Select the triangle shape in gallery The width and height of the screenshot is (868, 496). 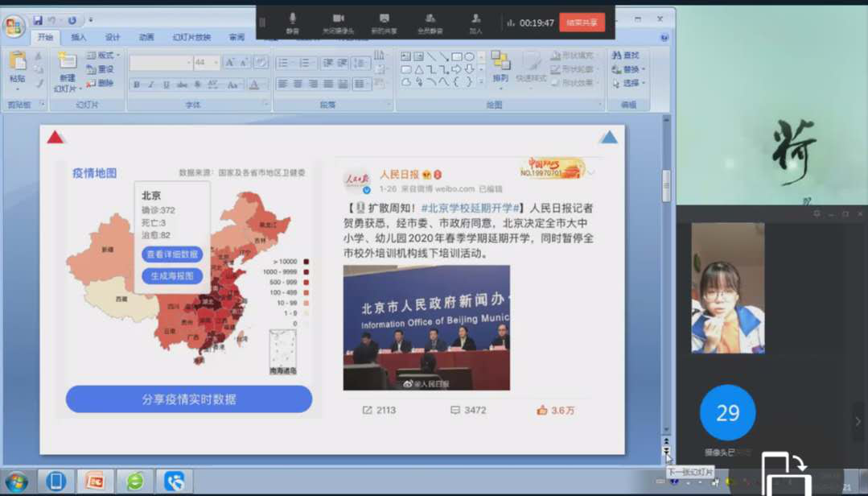(x=418, y=69)
